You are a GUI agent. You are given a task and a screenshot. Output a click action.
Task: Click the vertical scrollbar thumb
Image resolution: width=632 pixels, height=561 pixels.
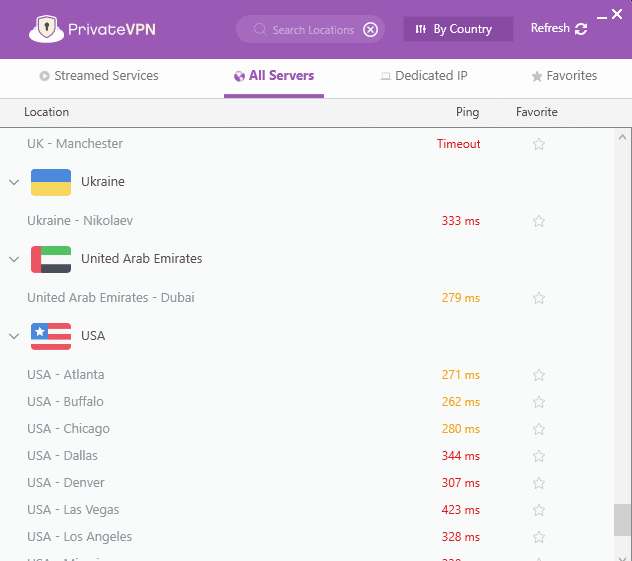(622, 520)
